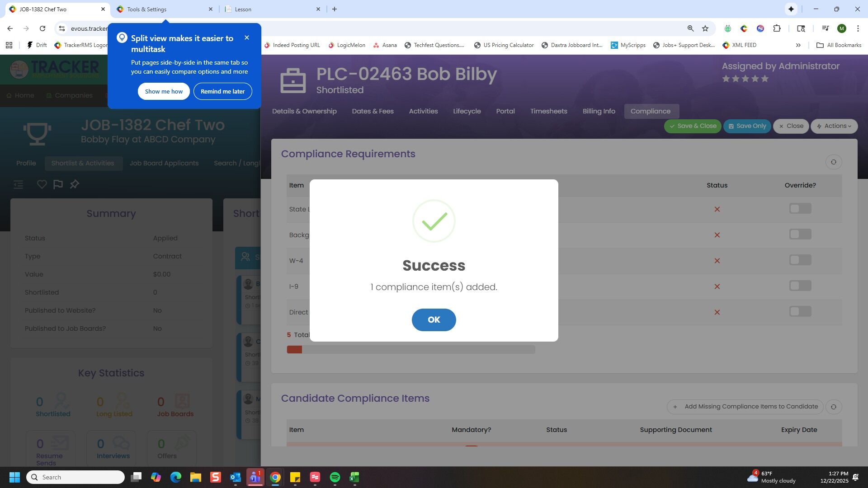Toggle override for the W-4 requirement
Image resolution: width=868 pixels, height=488 pixels.
point(800,260)
